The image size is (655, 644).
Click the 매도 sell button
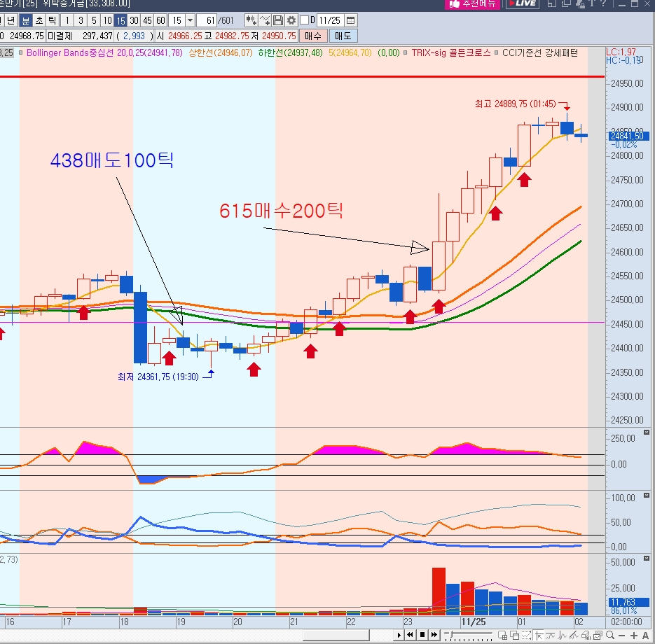coord(343,36)
